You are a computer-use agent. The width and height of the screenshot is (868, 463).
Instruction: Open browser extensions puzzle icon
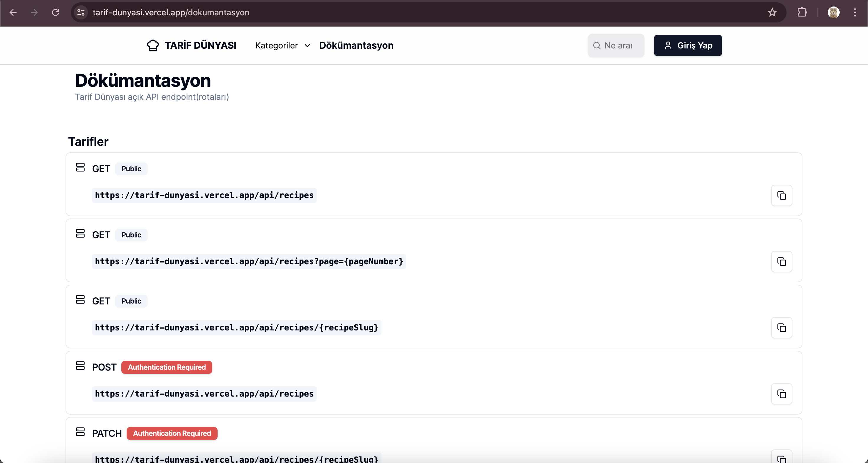[802, 12]
